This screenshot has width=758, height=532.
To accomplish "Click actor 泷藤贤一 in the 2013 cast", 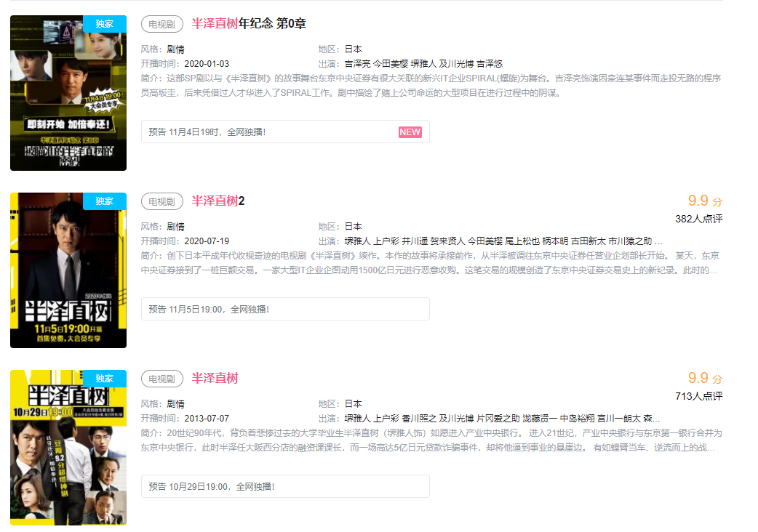I will [540, 418].
